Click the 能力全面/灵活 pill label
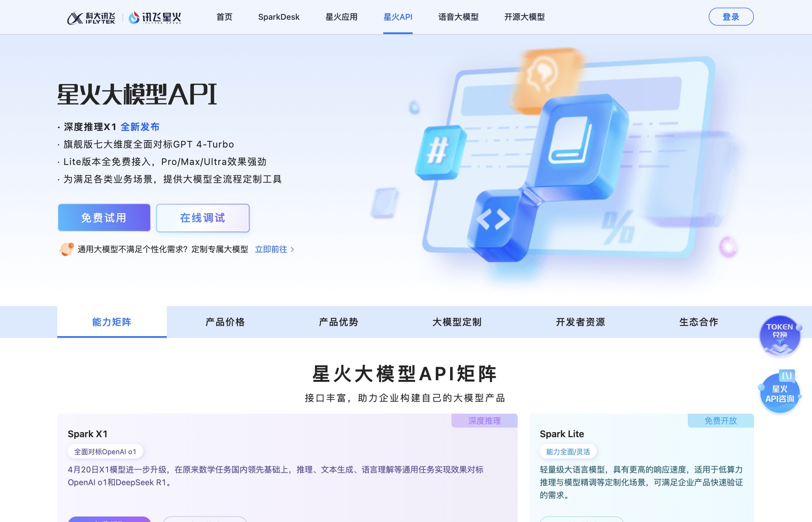Screen dimensions: 812x522 point(568,452)
